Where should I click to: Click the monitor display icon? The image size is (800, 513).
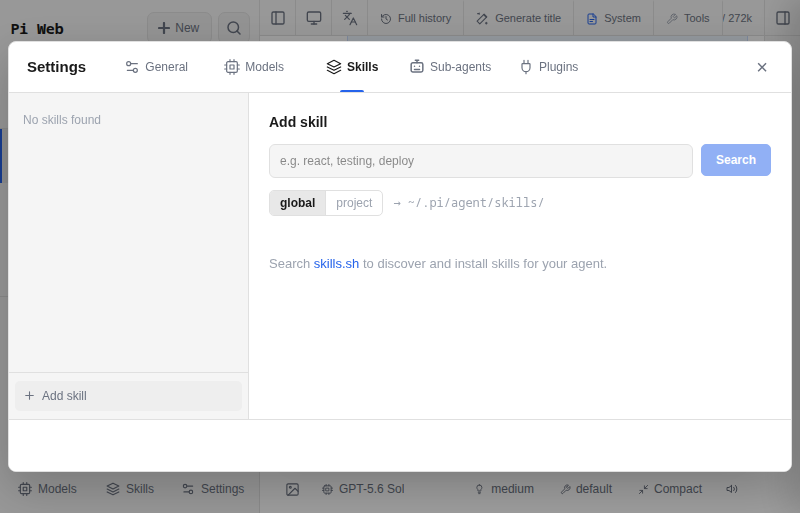[x=314, y=18]
